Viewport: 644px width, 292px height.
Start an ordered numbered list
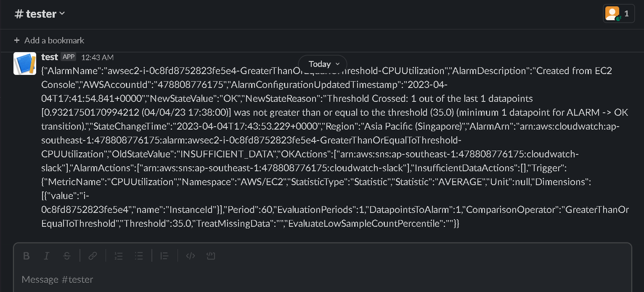(119, 256)
